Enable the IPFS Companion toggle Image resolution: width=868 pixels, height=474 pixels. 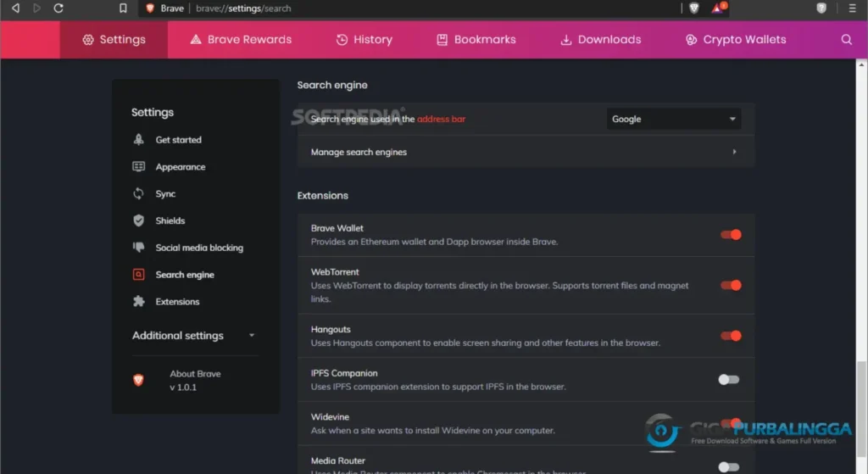pos(728,379)
